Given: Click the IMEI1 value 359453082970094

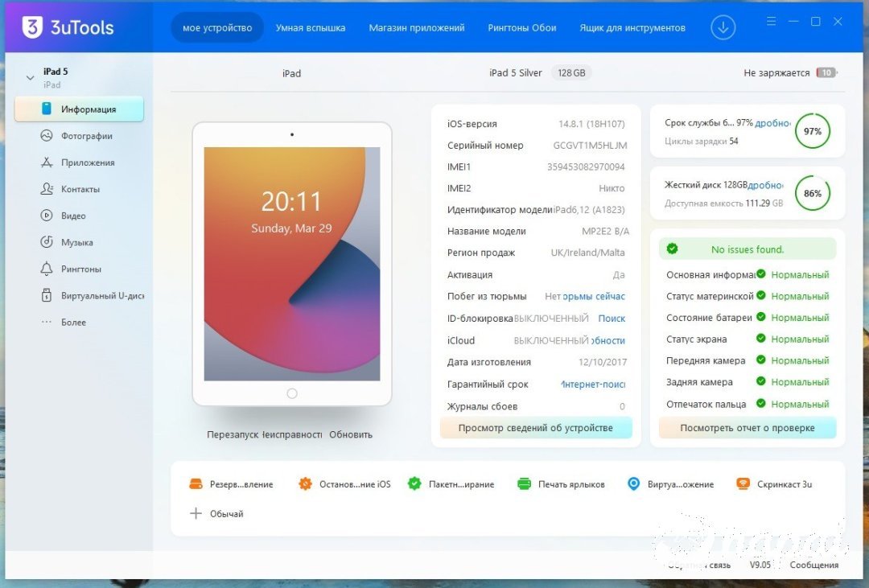Looking at the screenshot, I should tap(586, 167).
